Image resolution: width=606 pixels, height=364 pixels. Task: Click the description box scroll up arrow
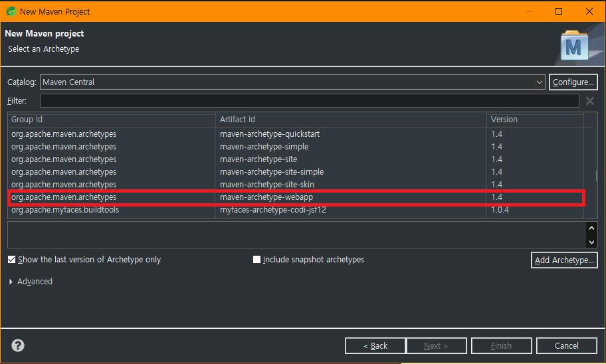(591, 228)
